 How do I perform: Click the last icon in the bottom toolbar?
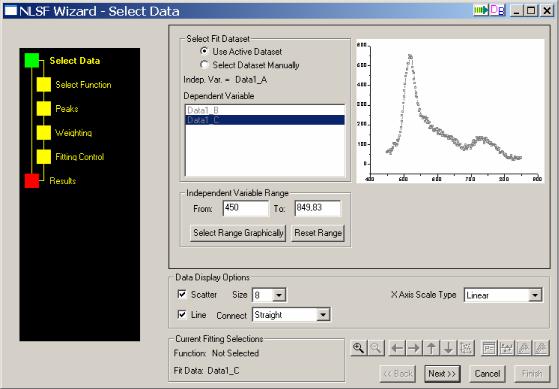coord(541,348)
